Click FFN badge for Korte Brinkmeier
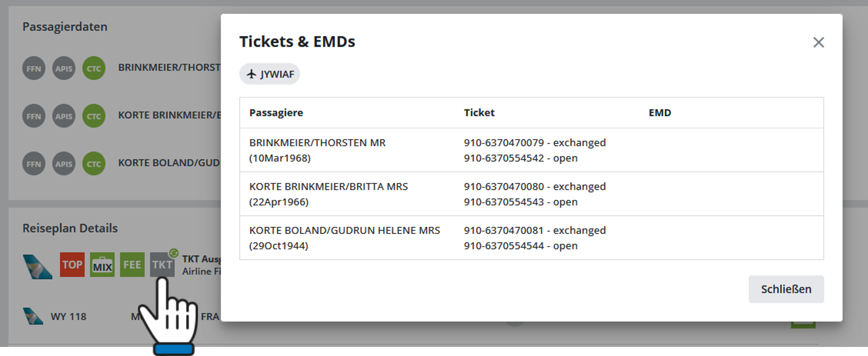Viewport: 868px width, 356px height. pyautogui.click(x=34, y=116)
